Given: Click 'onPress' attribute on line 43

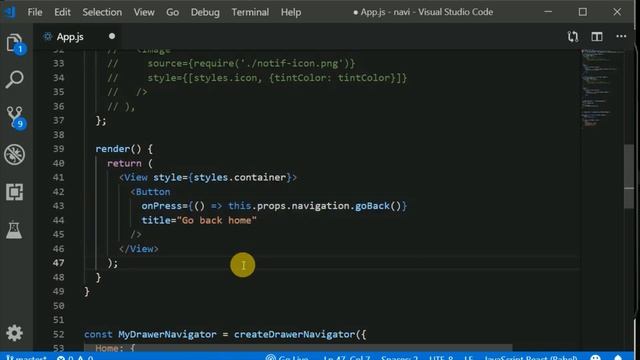Looking at the screenshot, I should [162, 206].
